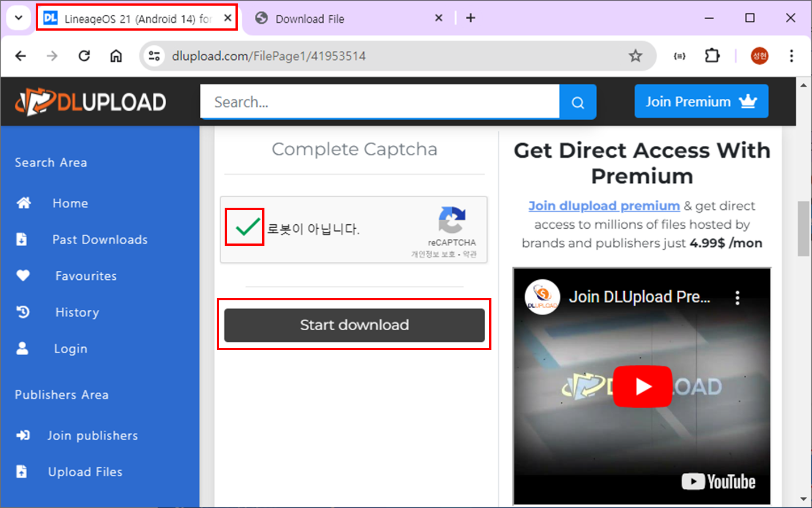This screenshot has width=812, height=508.
Task: Click the Join publishers arrow icon
Action: 23,435
